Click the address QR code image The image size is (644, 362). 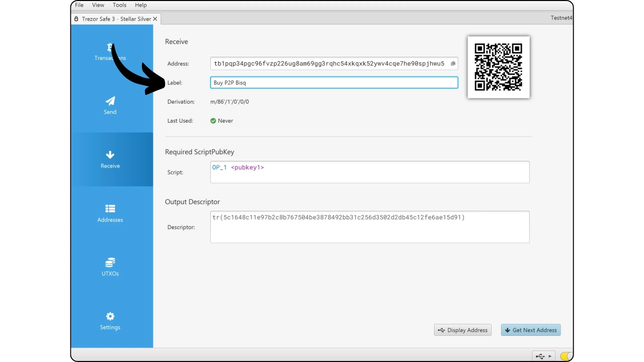[498, 67]
